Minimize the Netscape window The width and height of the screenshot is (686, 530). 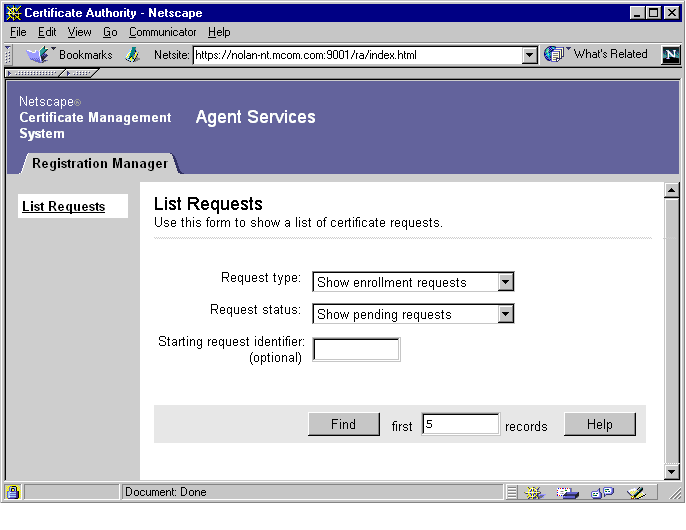[x=637, y=13]
